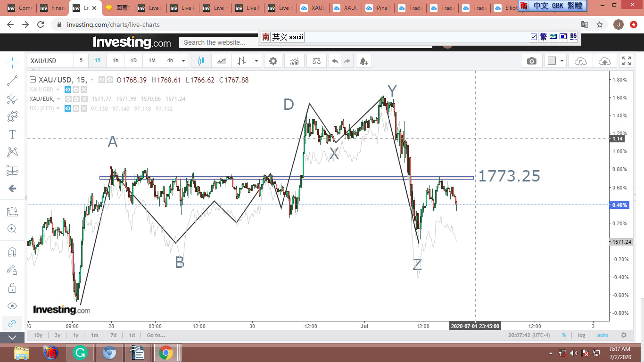
Task: Switch to bar chart style
Action: (242, 61)
